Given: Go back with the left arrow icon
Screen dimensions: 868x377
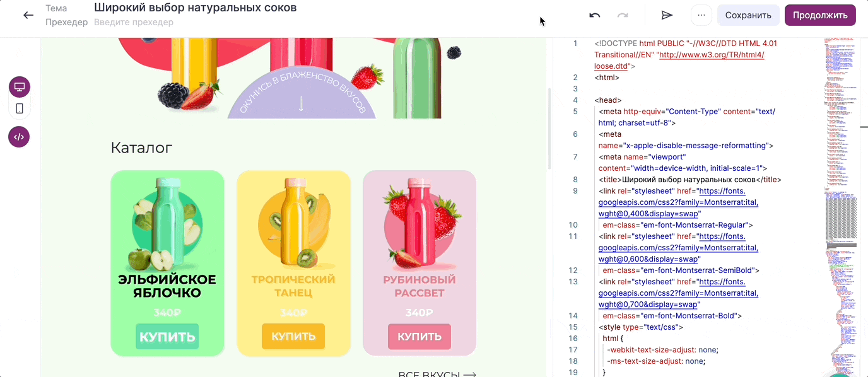Looking at the screenshot, I should pyautogui.click(x=28, y=15).
